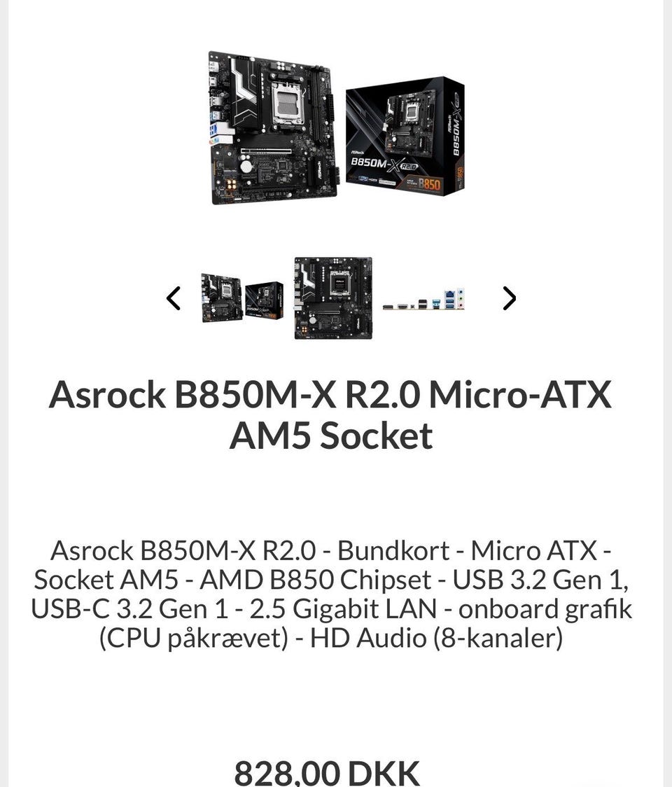
Task: Click the previous image chevron arrow
Action: 174,298
